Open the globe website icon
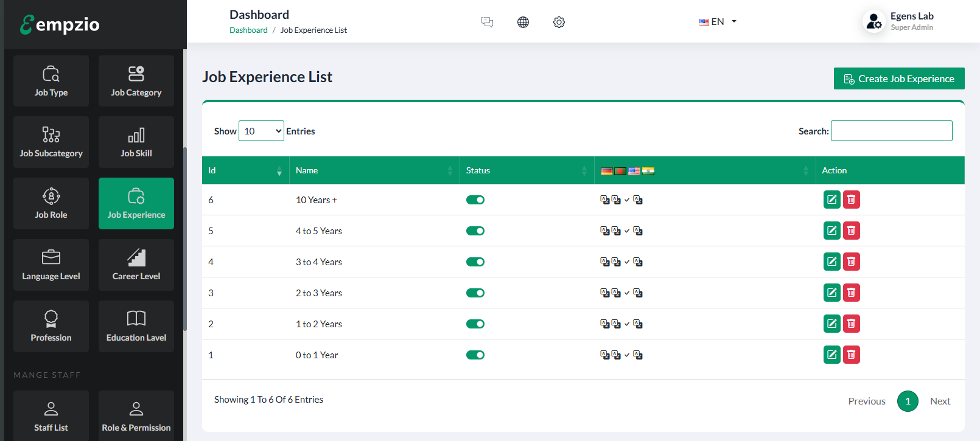980x441 pixels. (523, 23)
